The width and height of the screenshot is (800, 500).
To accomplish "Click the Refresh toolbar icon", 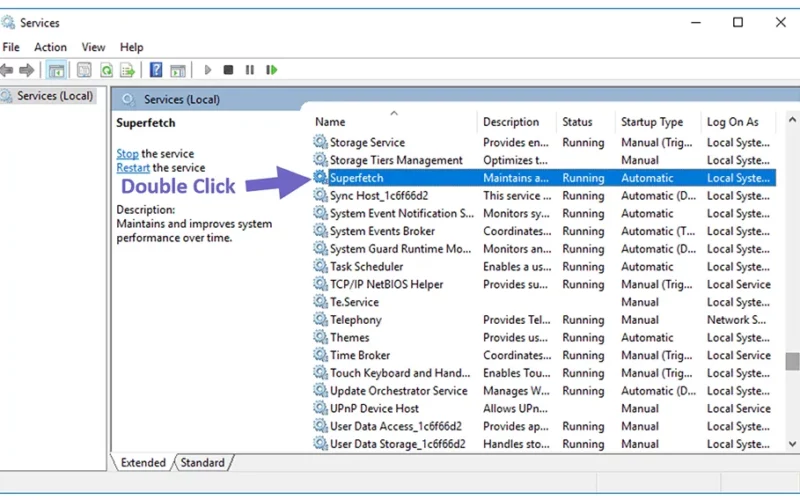I will pyautogui.click(x=106, y=70).
